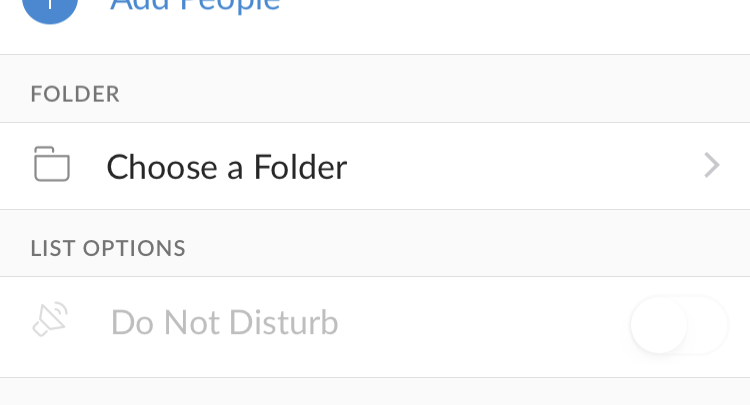Click the "Choose a Folder" text
This screenshot has width=750, height=405.
coord(227,166)
